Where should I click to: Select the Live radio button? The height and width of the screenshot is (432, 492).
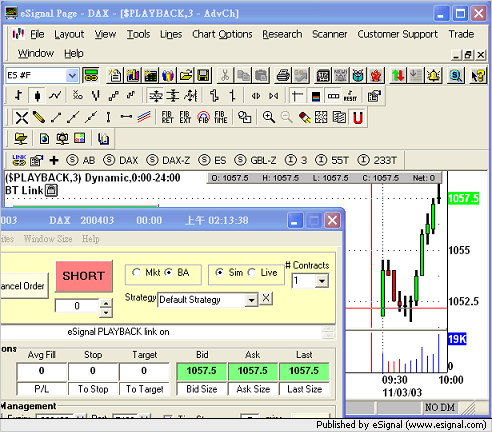(x=252, y=273)
